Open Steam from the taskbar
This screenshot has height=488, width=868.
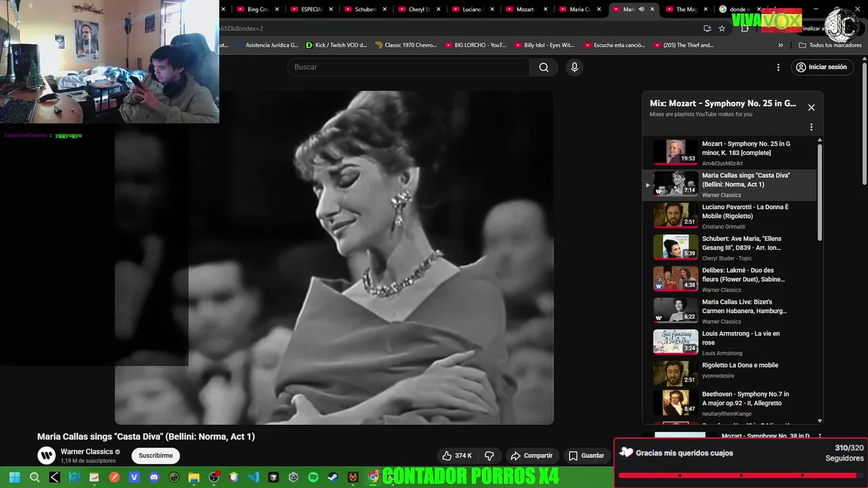[x=333, y=477]
